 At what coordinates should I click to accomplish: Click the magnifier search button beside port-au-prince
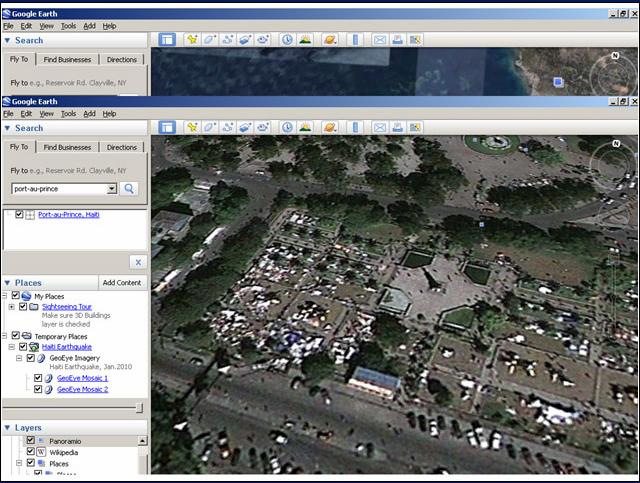coord(130,188)
